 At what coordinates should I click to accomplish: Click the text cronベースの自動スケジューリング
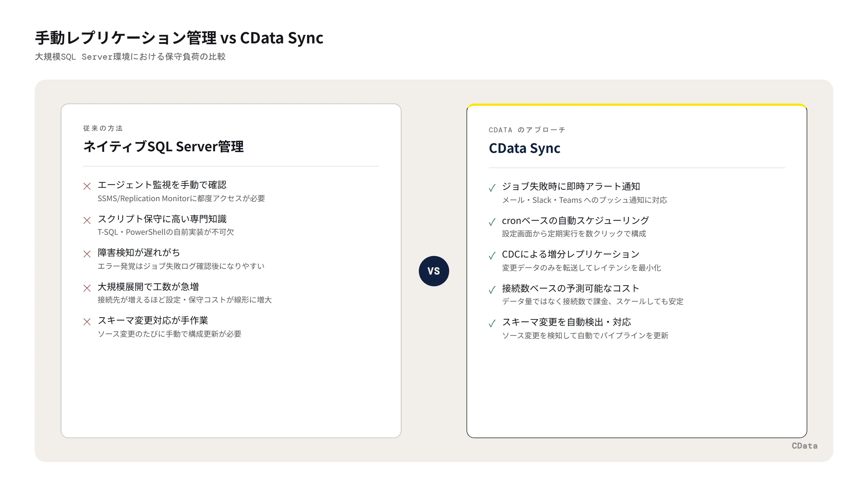point(576,220)
